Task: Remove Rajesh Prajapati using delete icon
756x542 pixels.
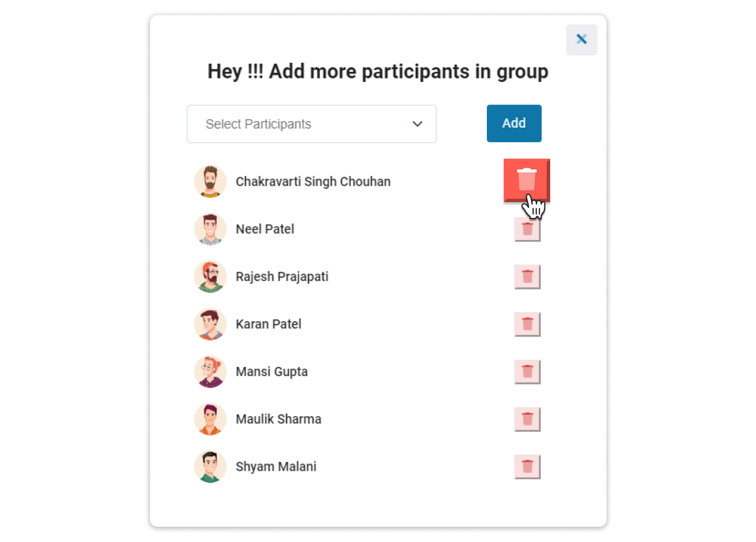Action: click(527, 277)
